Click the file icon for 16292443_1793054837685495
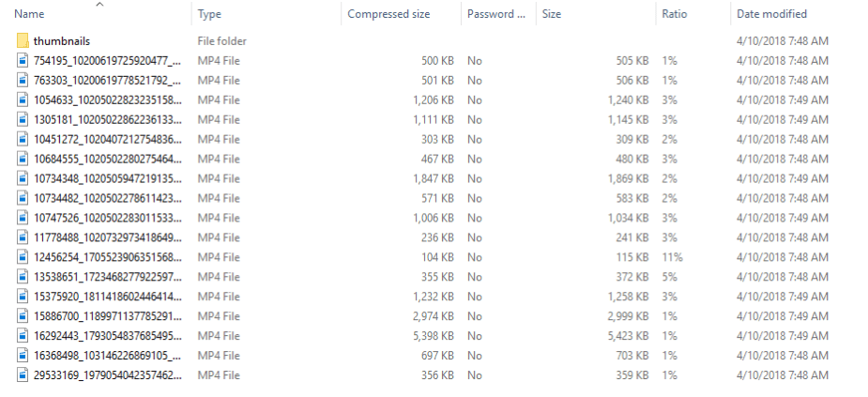The width and height of the screenshot is (868, 397). pyautogui.click(x=23, y=336)
